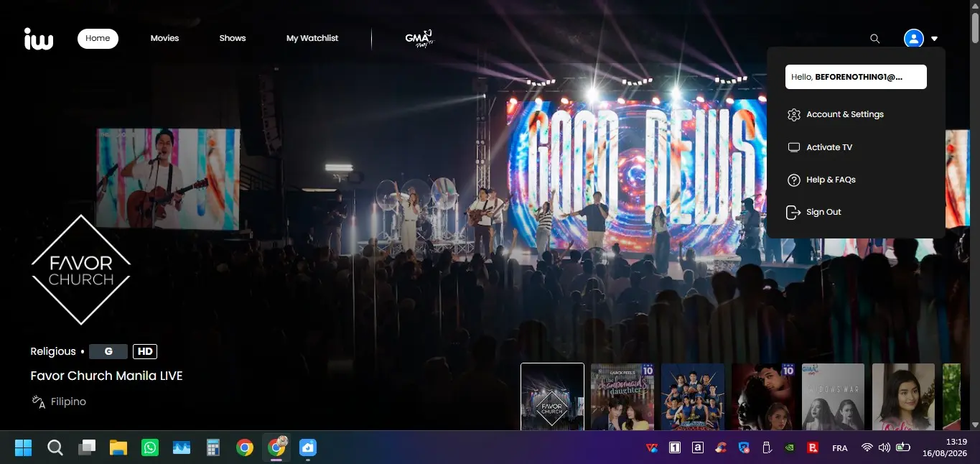The height and width of the screenshot is (464, 980).
Task: Switch to active Chrome profile window
Action: coord(276,447)
